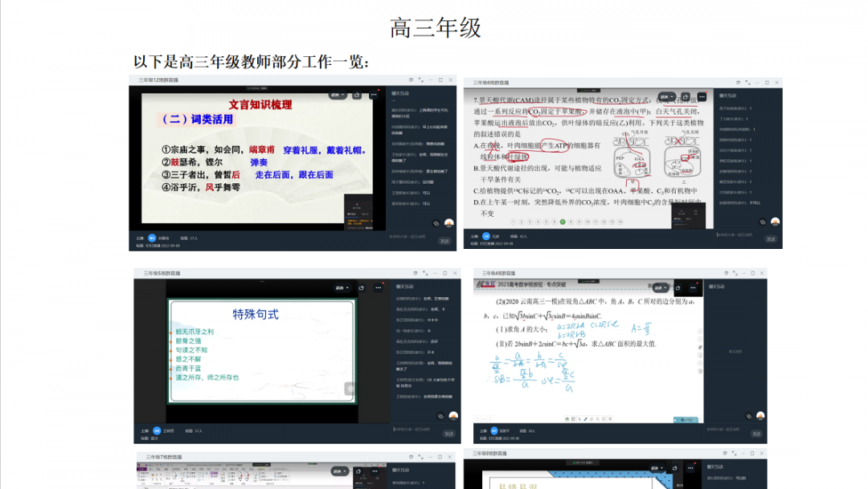
Task: Open the more options icon in 三年级9班群直播 window
Action: tap(690, 468)
